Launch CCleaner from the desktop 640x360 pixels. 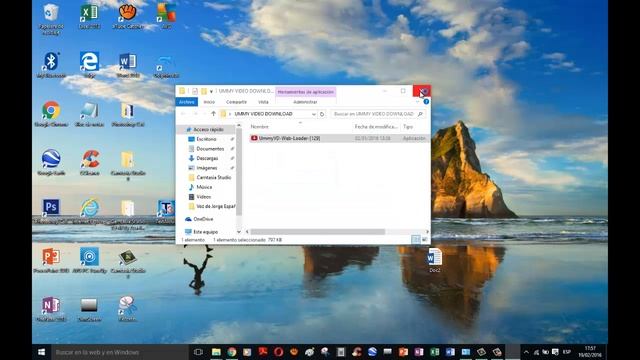[x=89, y=162]
